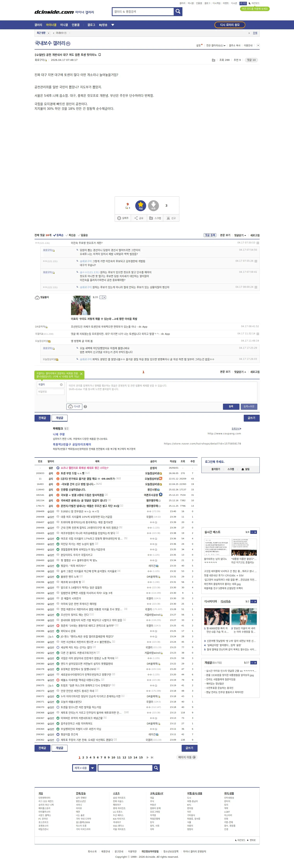Click the 공유 share icon button
The width and height of the screenshot is (294, 868).
pos(139,218)
